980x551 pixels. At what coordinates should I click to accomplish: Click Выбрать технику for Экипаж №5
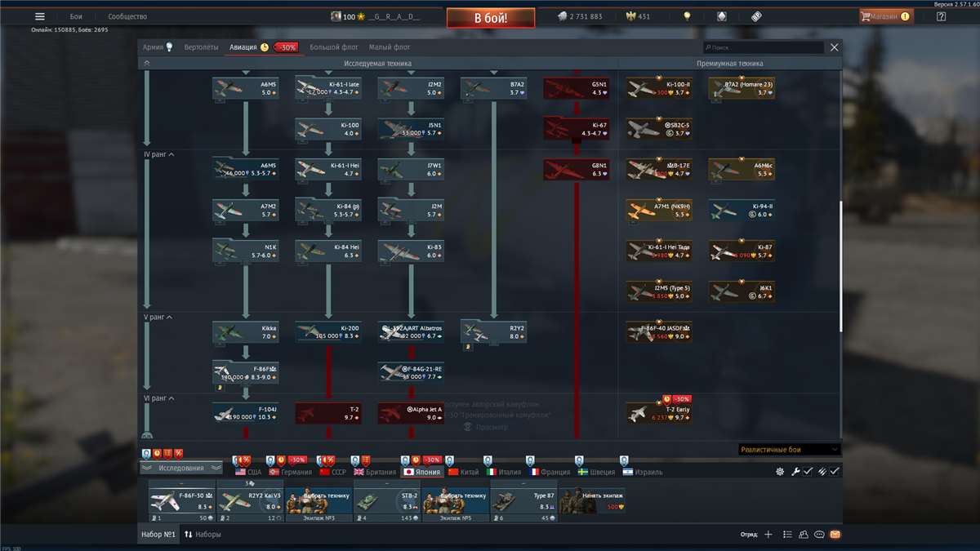click(456, 500)
